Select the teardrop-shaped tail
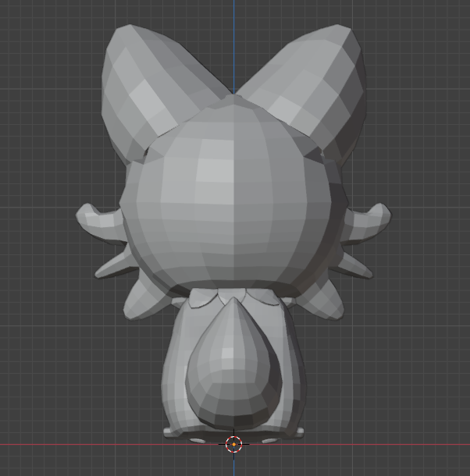Viewport: 470px width, 476px height. pyautogui.click(x=232, y=367)
